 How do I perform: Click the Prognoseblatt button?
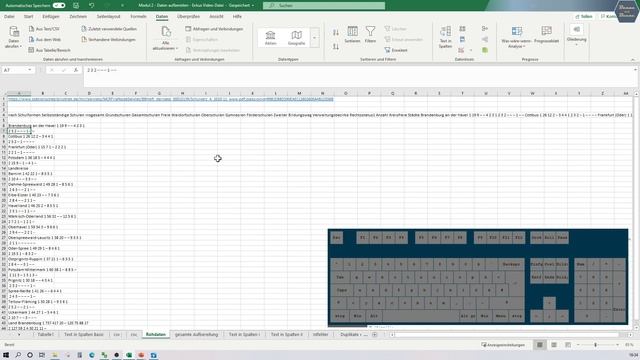[x=546, y=35]
